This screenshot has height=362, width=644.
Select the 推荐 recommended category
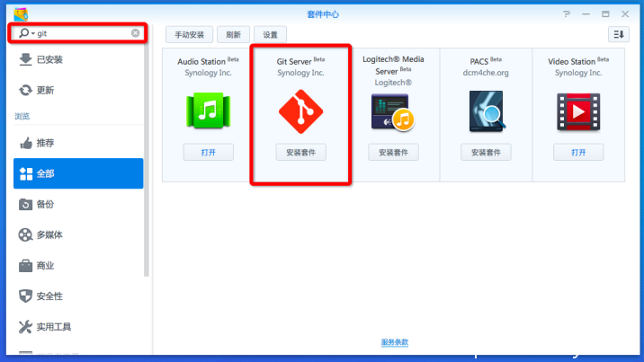(x=78, y=143)
